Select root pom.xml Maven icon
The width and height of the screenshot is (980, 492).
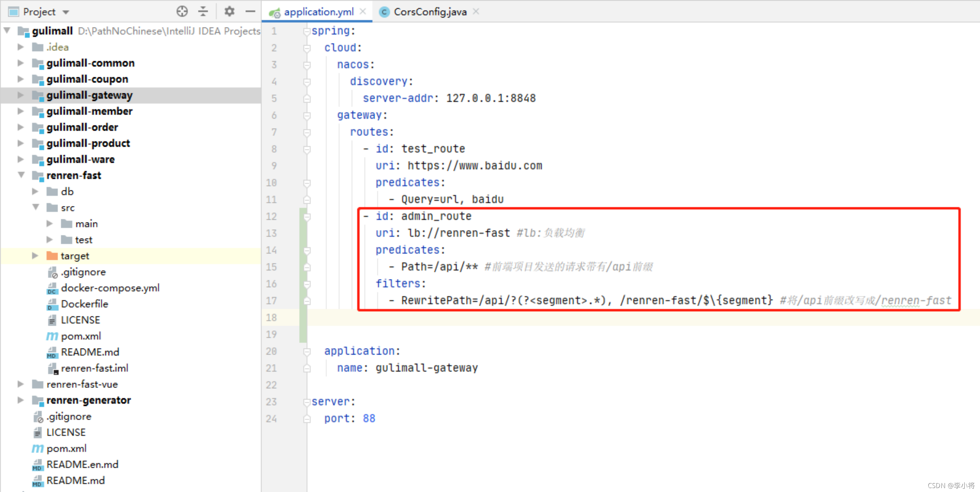click(38, 449)
